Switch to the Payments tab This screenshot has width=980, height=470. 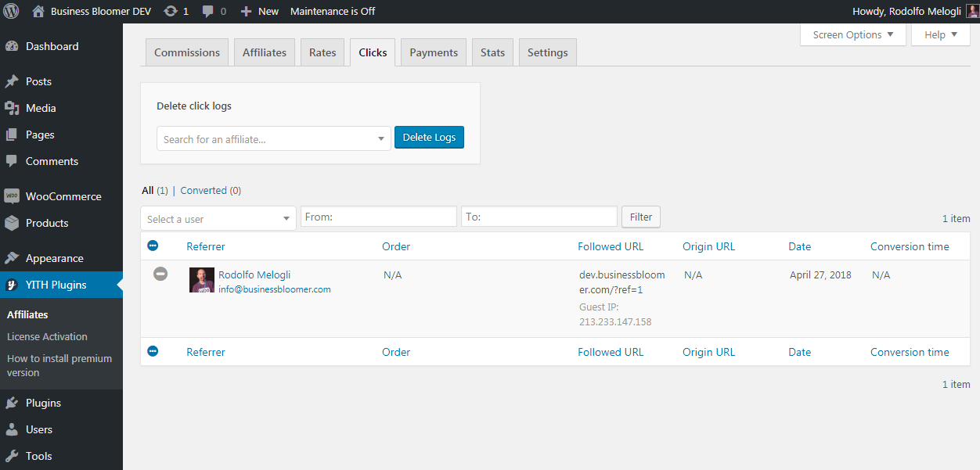(434, 52)
